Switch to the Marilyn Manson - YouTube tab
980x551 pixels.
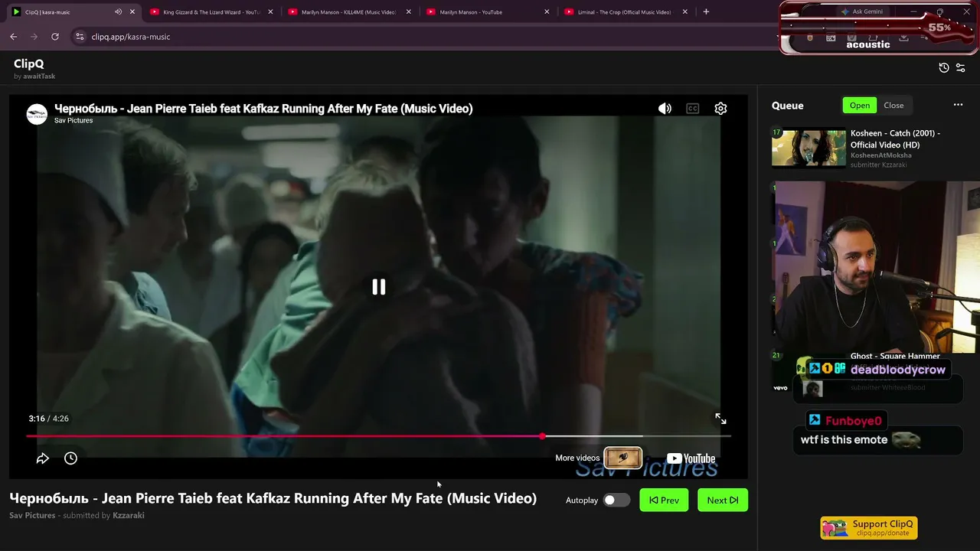tap(487, 11)
